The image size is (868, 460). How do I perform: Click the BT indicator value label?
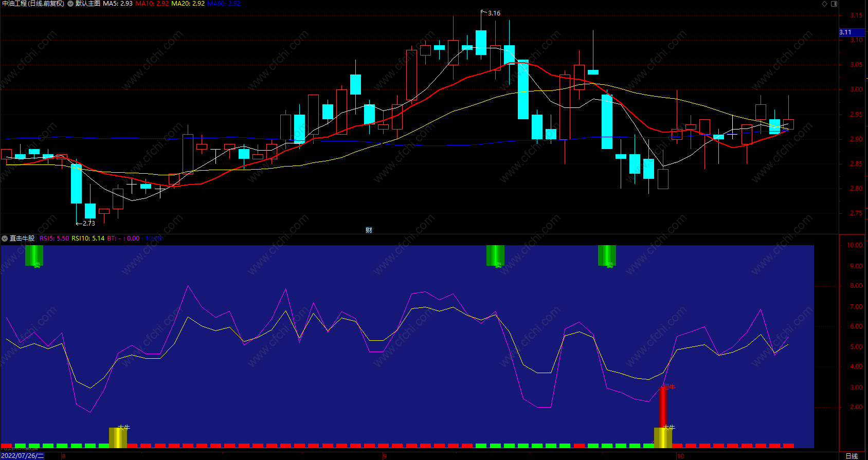click(123, 238)
